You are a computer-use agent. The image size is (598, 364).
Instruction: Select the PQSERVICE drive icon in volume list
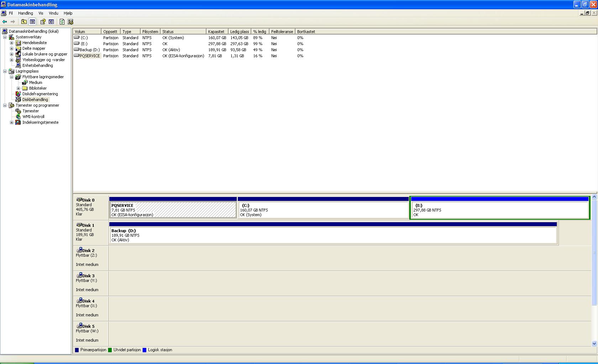pos(77,55)
